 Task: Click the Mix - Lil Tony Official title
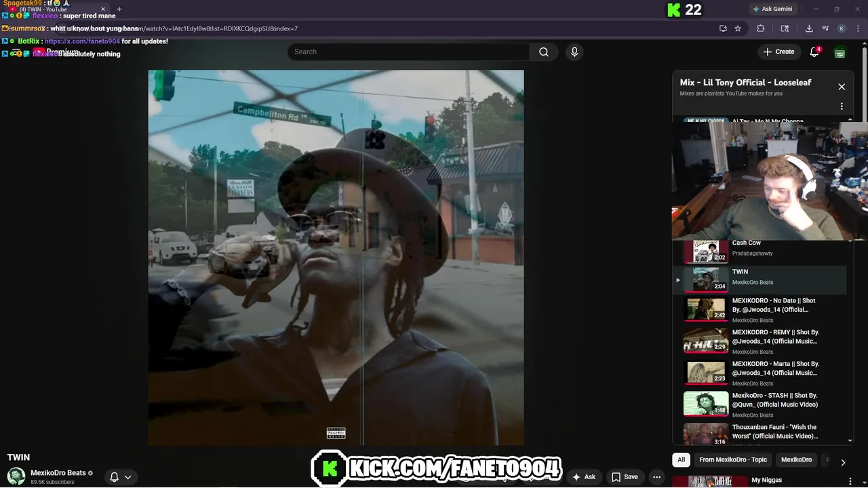click(x=745, y=83)
